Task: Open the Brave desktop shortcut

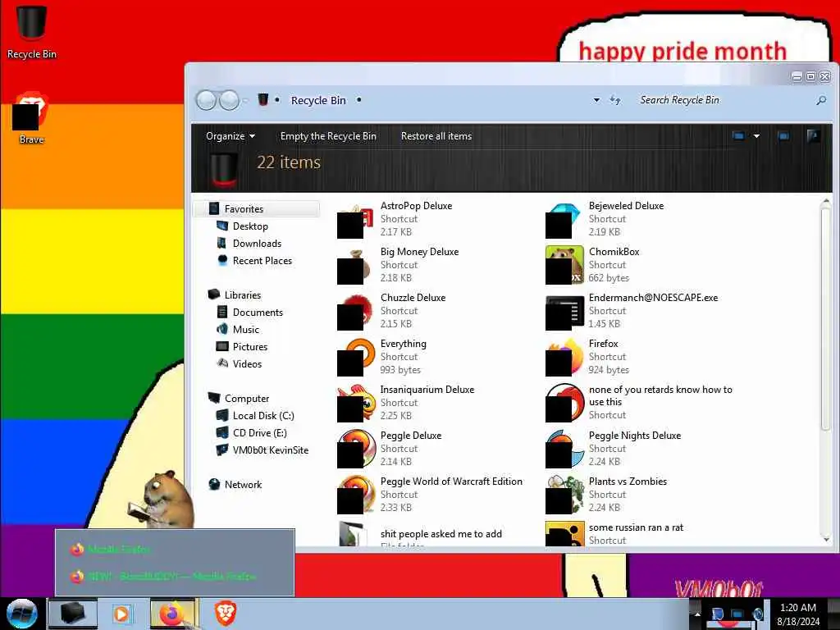Action: tap(31, 118)
